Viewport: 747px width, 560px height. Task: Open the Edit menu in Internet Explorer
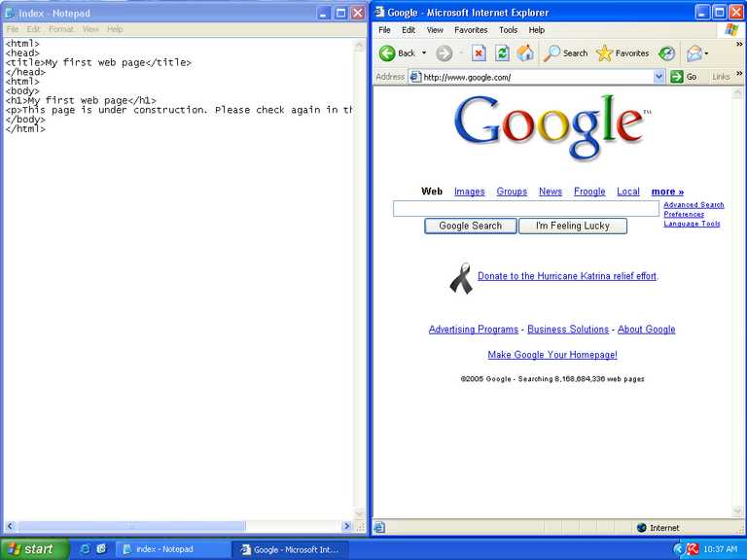point(409,30)
